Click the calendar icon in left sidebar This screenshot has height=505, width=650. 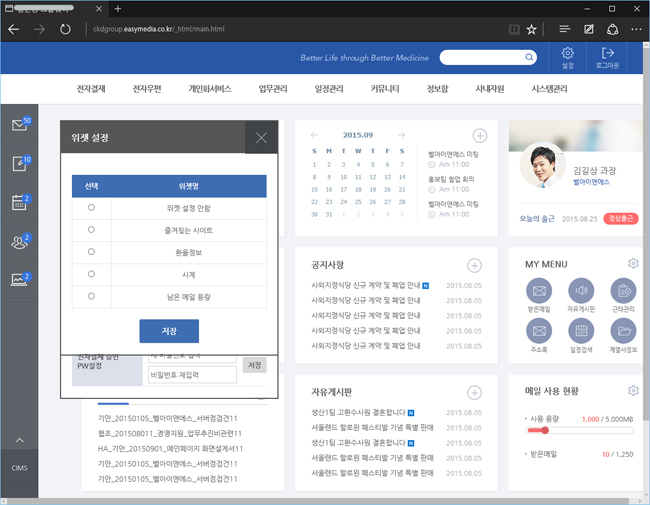pos(19,203)
